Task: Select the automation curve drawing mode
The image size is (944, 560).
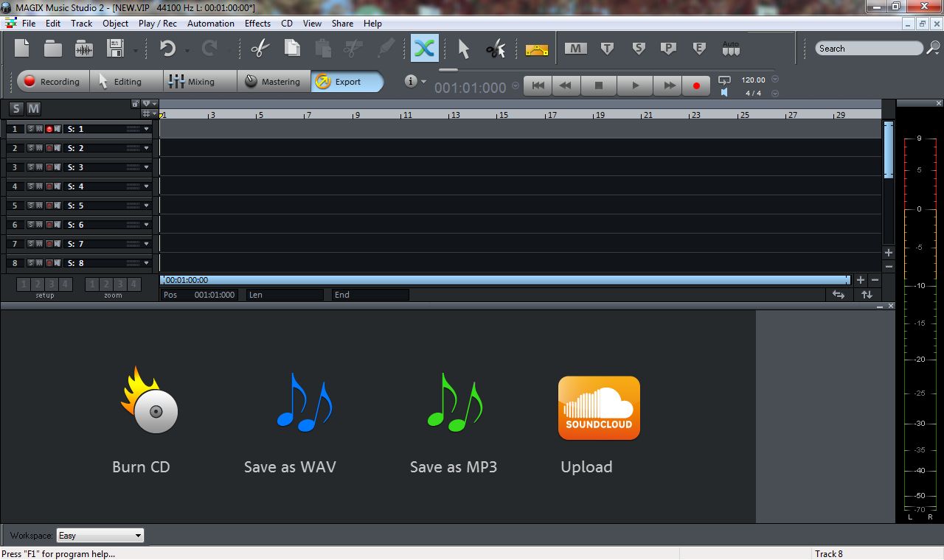Action: pyautogui.click(x=537, y=49)
